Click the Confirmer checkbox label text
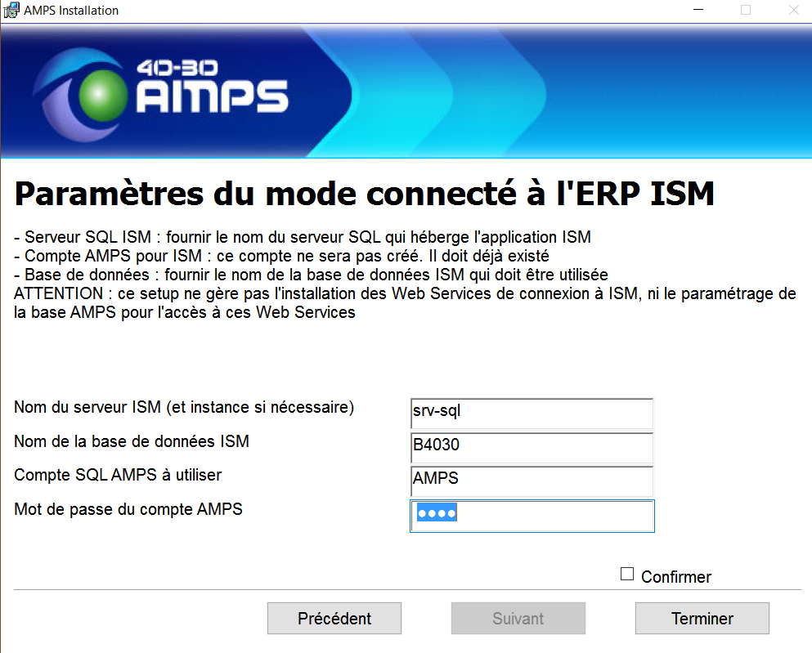This screenshot has height=653, width=812. pos(675,577)
